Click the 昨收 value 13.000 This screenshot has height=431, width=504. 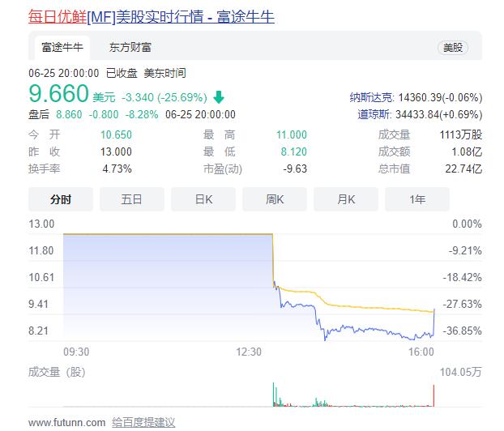[116, 151]
